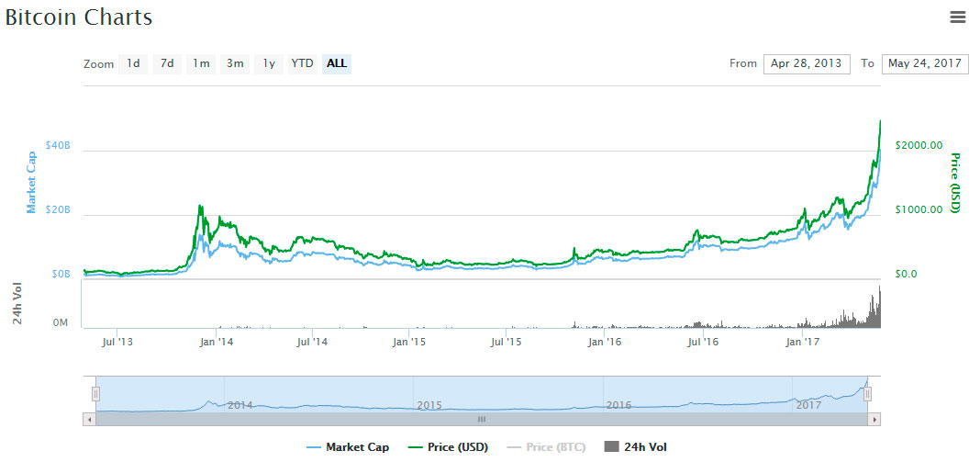
Task: Click the Price (USD) axis title
Action: pyautogui.click(x=954, y=182)
